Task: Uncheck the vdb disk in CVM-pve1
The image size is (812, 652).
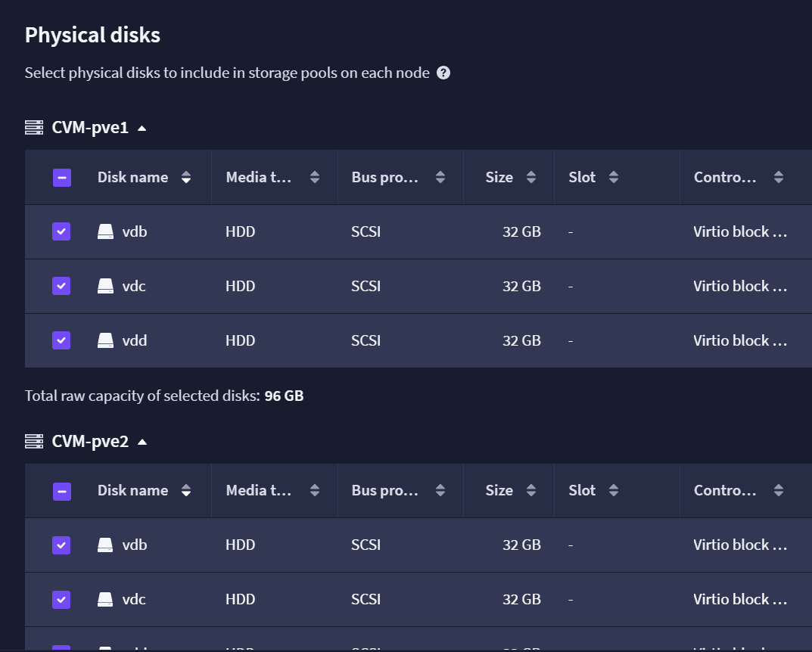Action: coord(61,231)
